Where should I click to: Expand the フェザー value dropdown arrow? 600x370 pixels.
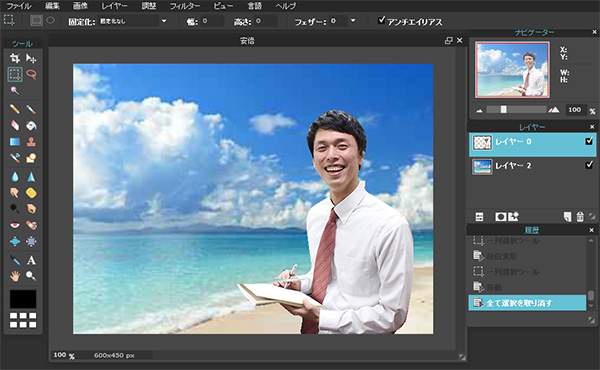point(353,21)
